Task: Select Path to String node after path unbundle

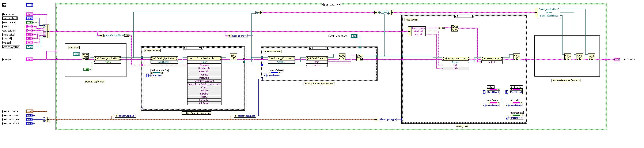Action: (x=127, y=36)
